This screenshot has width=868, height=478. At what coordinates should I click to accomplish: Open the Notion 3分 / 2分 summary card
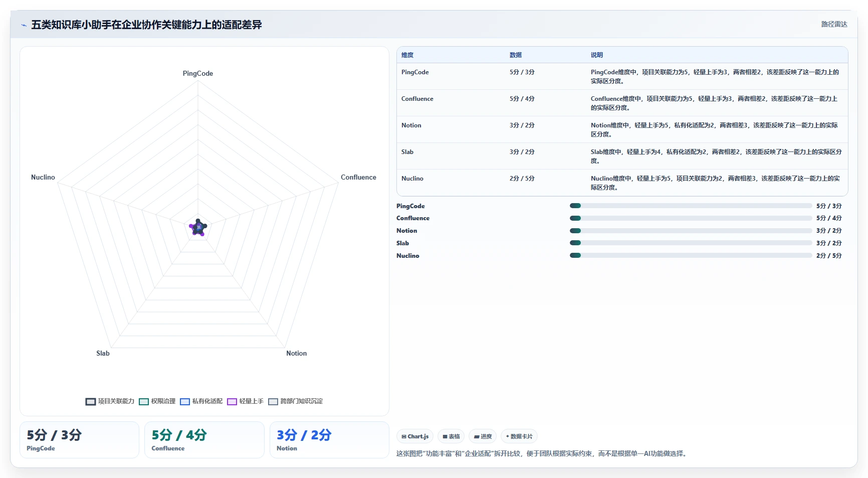point(329,440)
